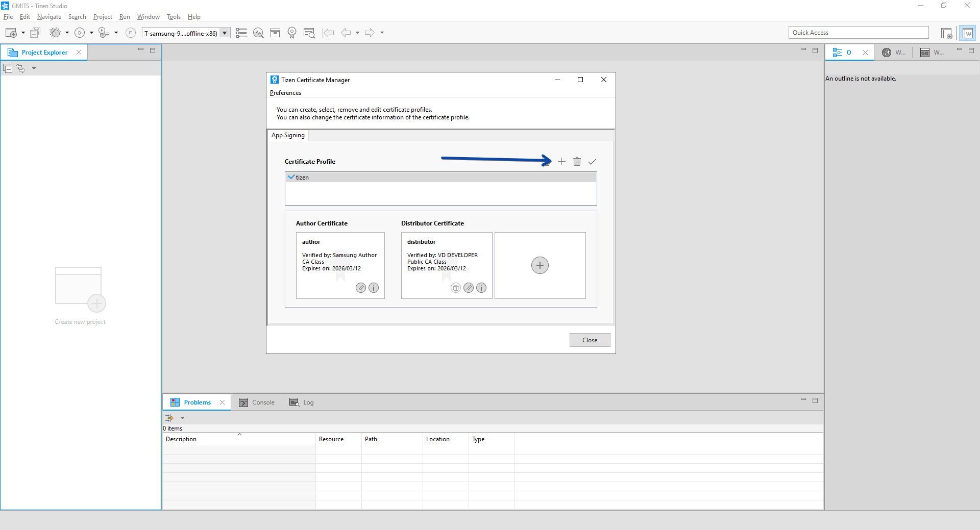Remove the distributor certificate trash icon

[456, 288]
